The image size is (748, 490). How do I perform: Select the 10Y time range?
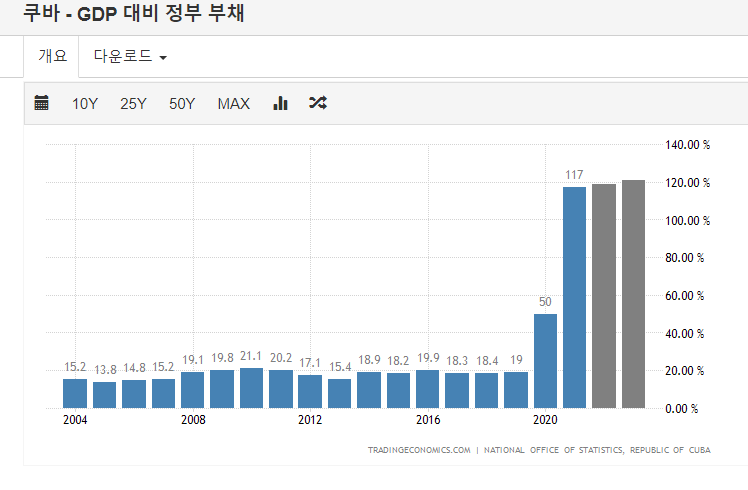click(x=85, y=104)
